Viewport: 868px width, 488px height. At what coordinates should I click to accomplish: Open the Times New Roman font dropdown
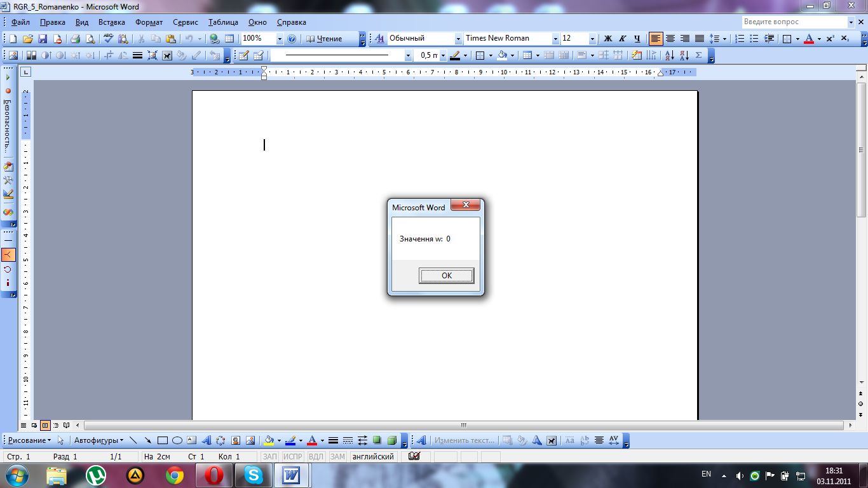pyautogui.click(x=555, y=39)
